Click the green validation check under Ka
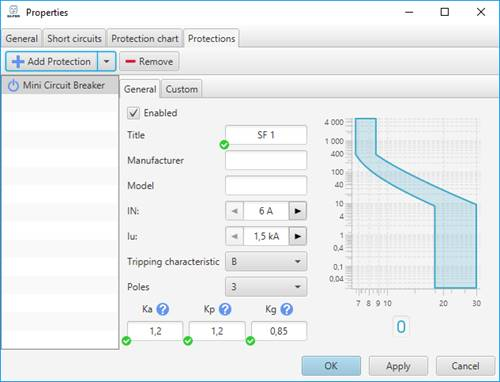This screenshot has height=382, width=500. pyautogui.click(x=126, y=341)
